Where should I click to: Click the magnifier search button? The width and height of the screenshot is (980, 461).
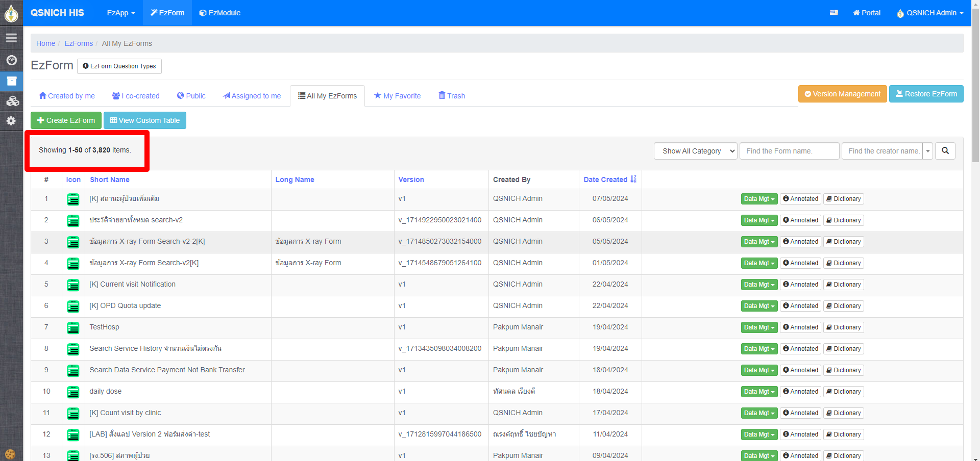(945, 151)
